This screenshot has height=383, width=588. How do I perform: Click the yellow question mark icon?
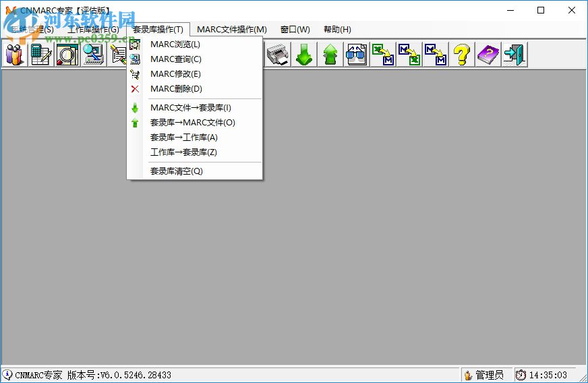pos(462,55)
